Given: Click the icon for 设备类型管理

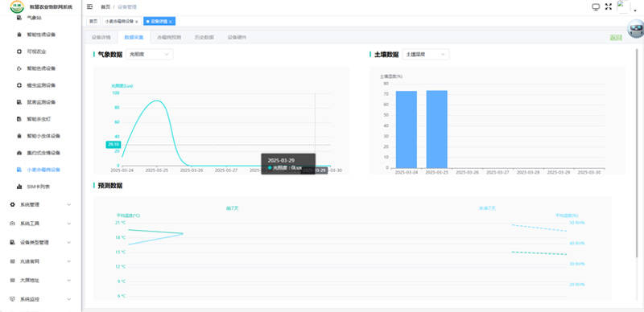Looking at the screenshot, I should point(12,242).
